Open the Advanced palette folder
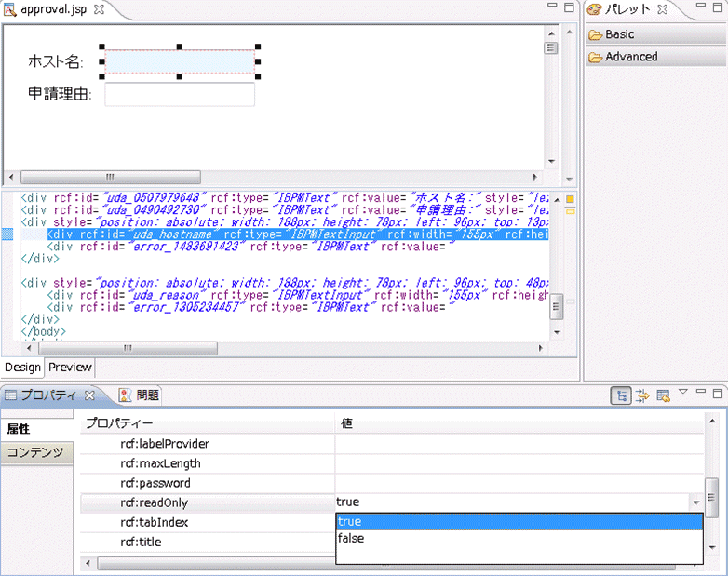 tap(654, 57)
